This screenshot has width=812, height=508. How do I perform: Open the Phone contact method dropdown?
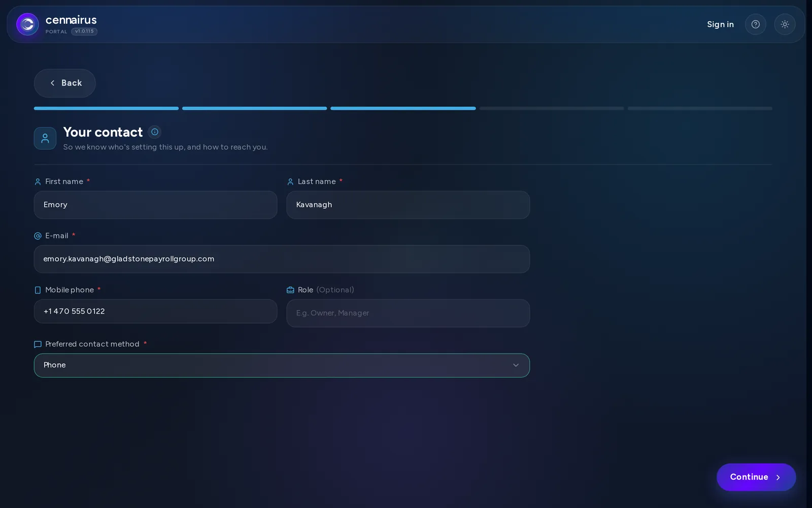click(282, 365)
